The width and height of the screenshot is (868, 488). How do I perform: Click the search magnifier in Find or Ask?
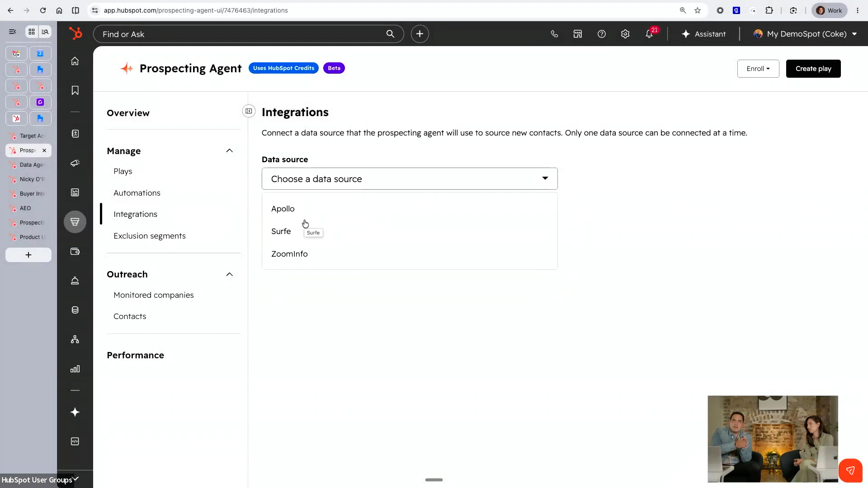click(x=390, y=34)
